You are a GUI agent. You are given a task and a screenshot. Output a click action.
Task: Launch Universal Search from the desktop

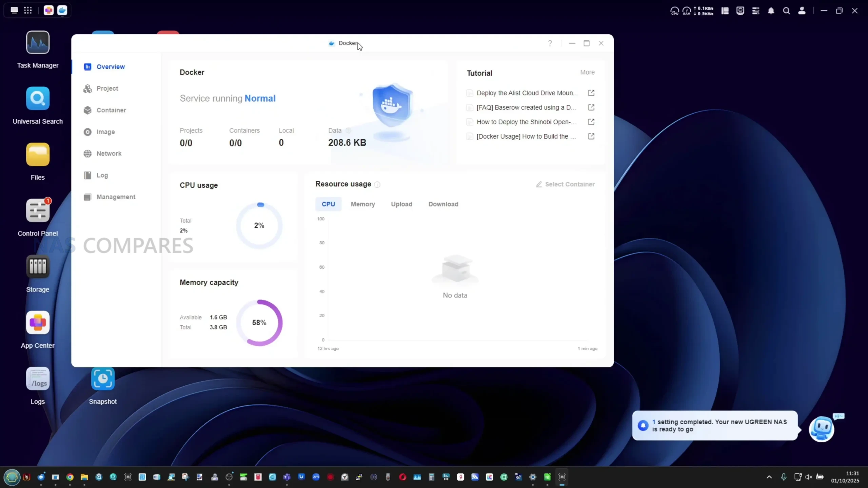[38, 99]
